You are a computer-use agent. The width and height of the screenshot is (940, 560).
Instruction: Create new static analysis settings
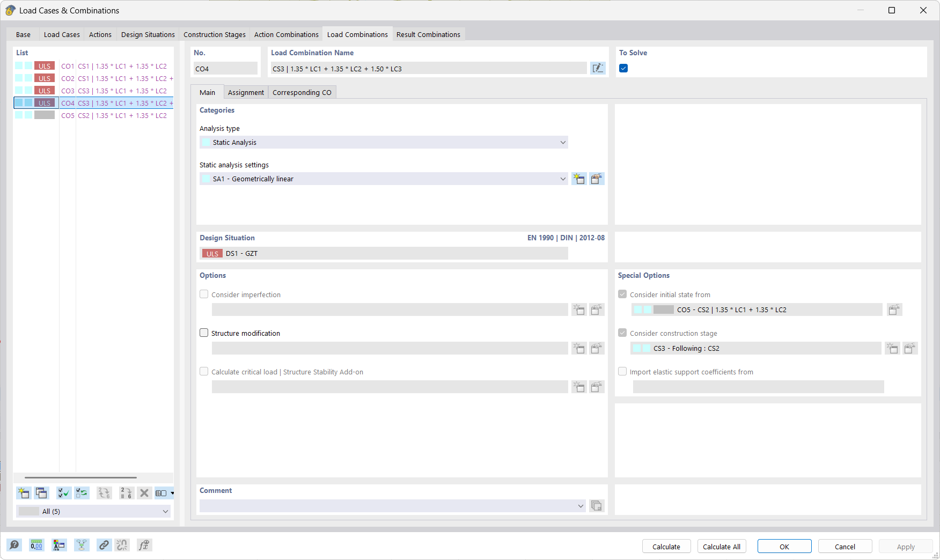pos(579,179)
